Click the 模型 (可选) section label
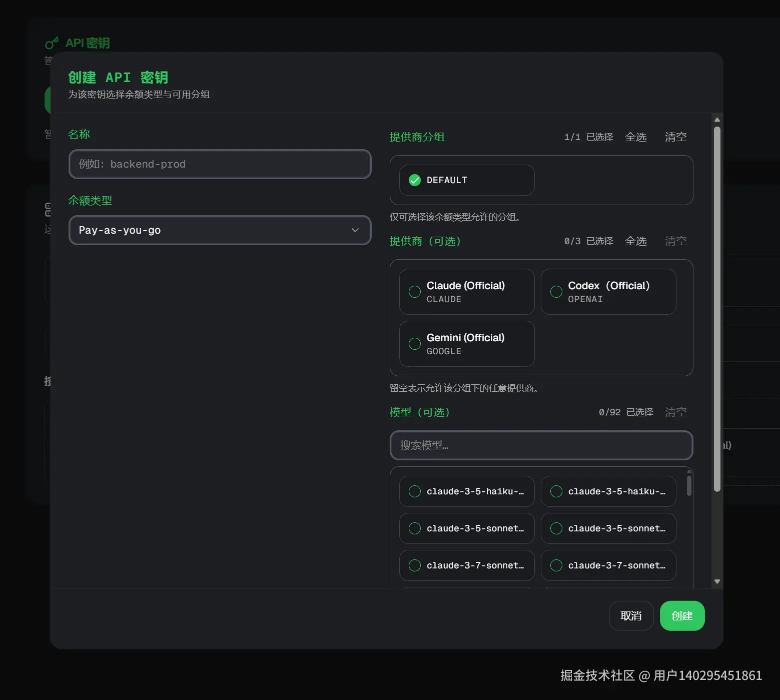 pos(420,412)
